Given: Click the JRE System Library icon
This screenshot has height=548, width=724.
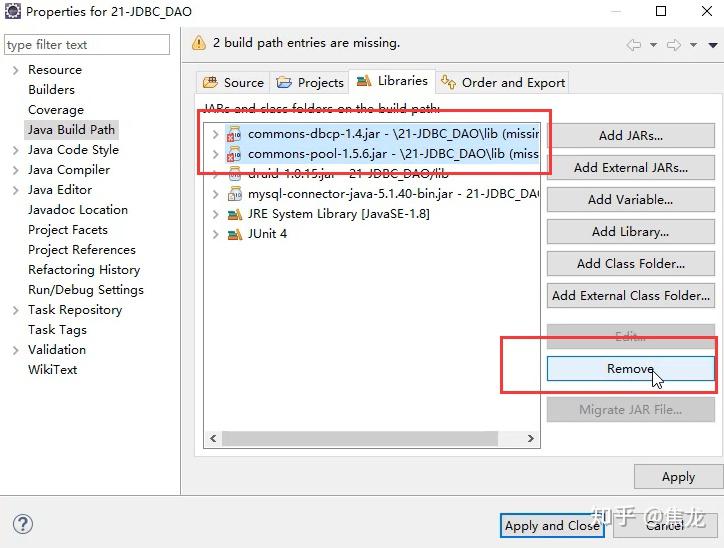Looking at the screenshot, I should click(x=235, y=214).
